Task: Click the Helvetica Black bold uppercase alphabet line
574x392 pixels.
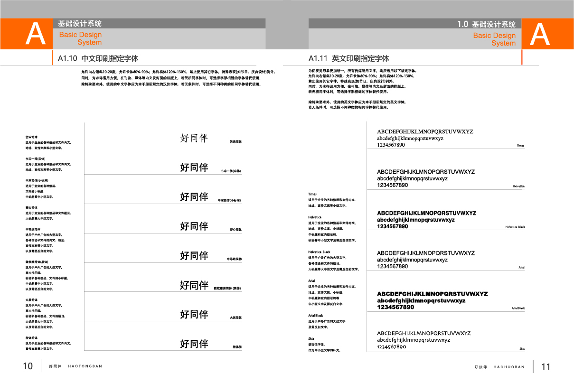Action: (x=426, y=213)
